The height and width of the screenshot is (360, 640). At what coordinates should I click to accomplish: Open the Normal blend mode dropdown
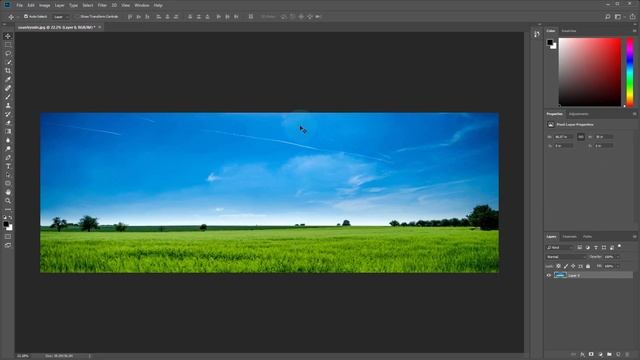[x=566, y=257]
